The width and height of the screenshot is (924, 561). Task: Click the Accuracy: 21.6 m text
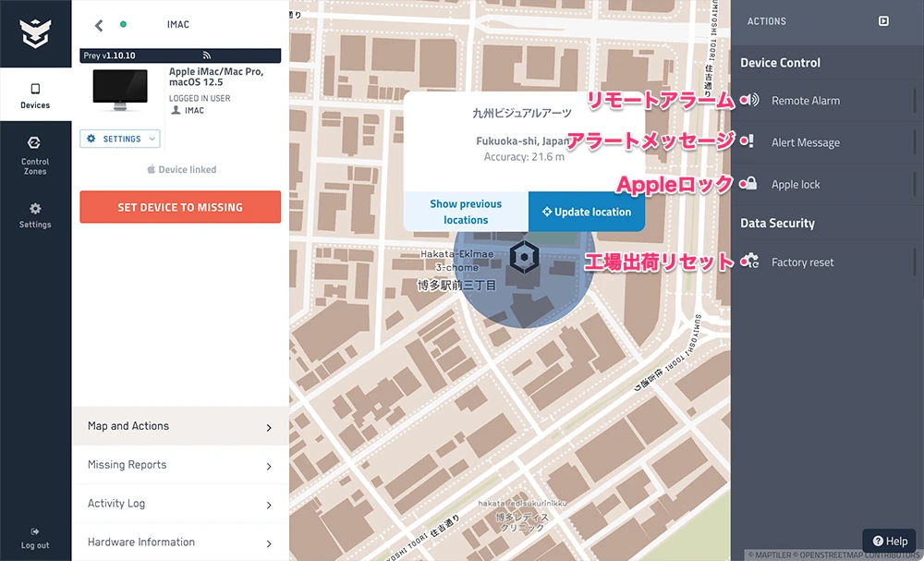tap(524, 157)
